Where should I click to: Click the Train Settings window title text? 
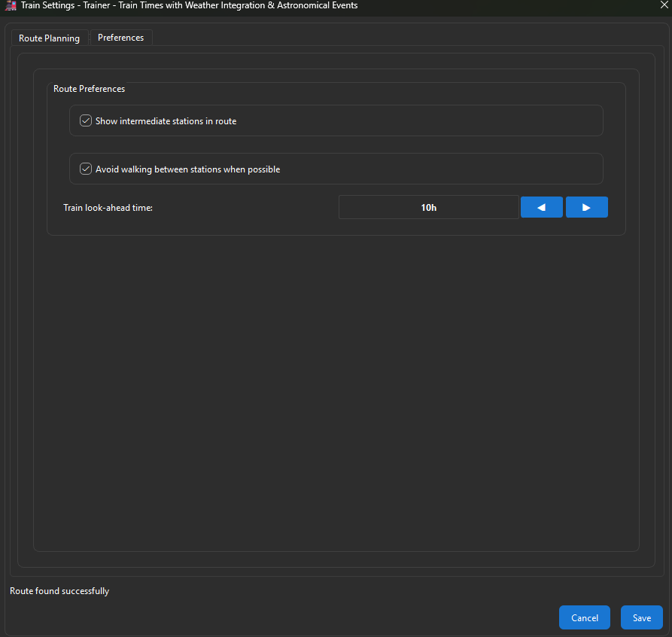tap(189, 6)
